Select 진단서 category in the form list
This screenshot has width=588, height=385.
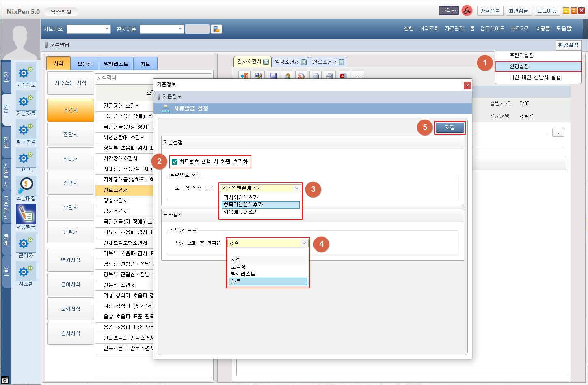pos(70,134)
